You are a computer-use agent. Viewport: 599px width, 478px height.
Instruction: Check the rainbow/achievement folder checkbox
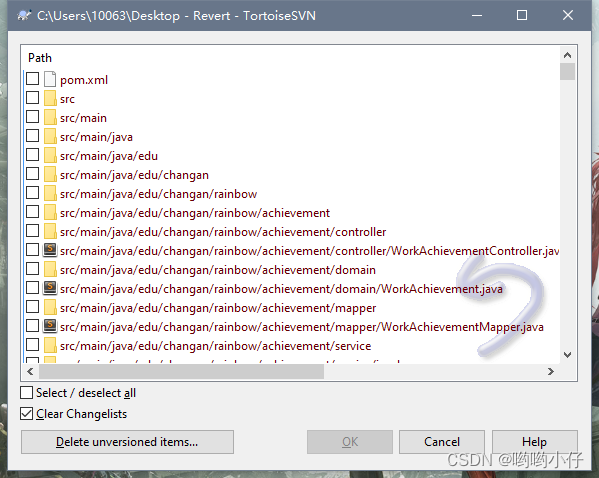click(x=32, y=212)
